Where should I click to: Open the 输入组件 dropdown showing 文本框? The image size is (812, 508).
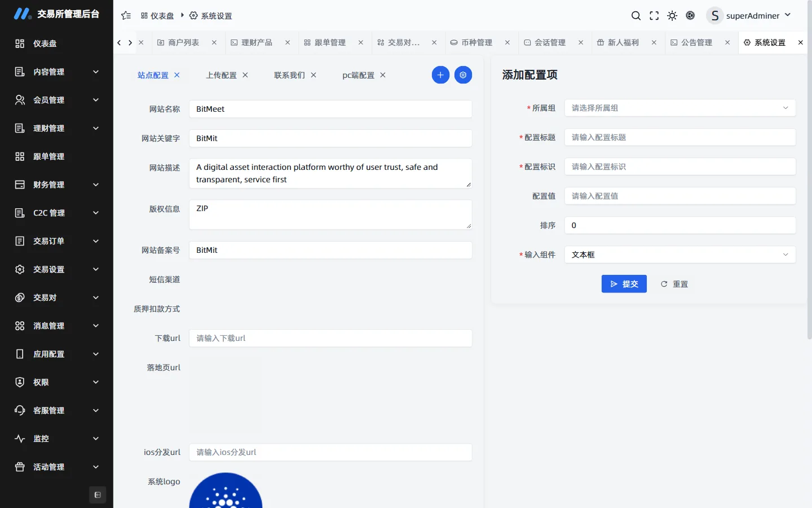pyautogui.click(x=680, y=255)
